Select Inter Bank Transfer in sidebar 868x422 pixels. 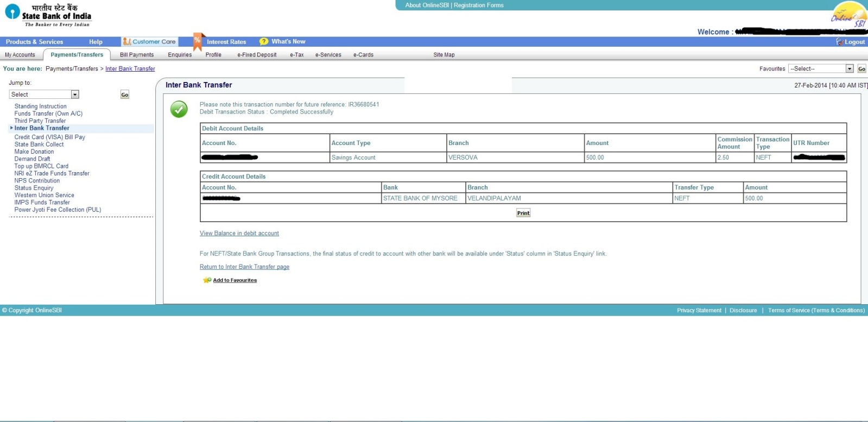(42, 128)
